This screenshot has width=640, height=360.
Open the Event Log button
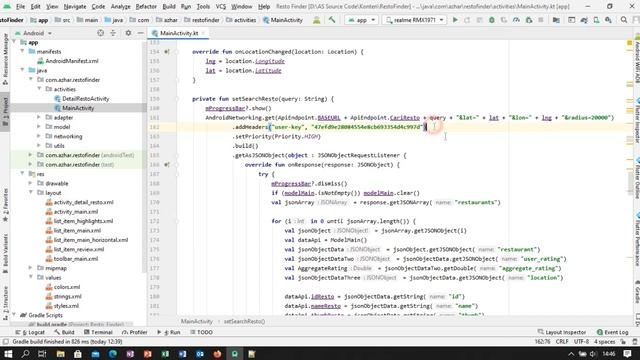[x=612, y=332]
